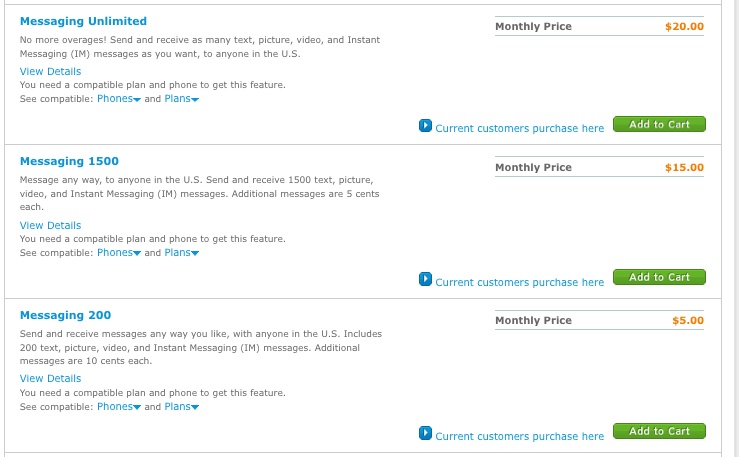Image resolution: width=739 pixels, height=457 pixels.
Task: Open the Messaging Unlimited title link
Action: pyautogui.click(x=83, y=21)
